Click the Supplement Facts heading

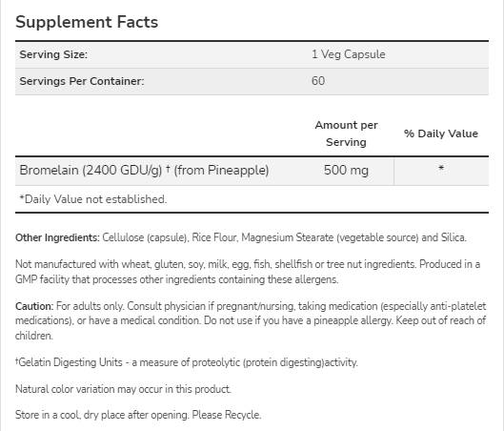pyautogui.click(x=87, y=22)
